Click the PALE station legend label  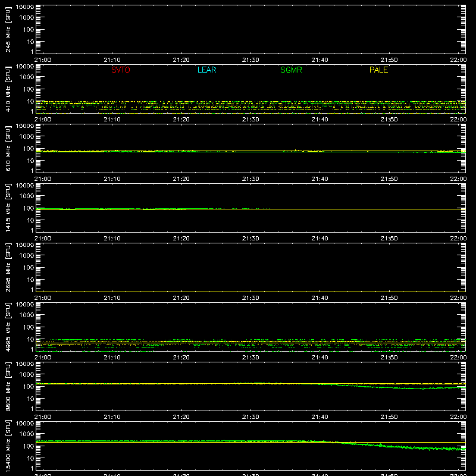click(378, 70)
